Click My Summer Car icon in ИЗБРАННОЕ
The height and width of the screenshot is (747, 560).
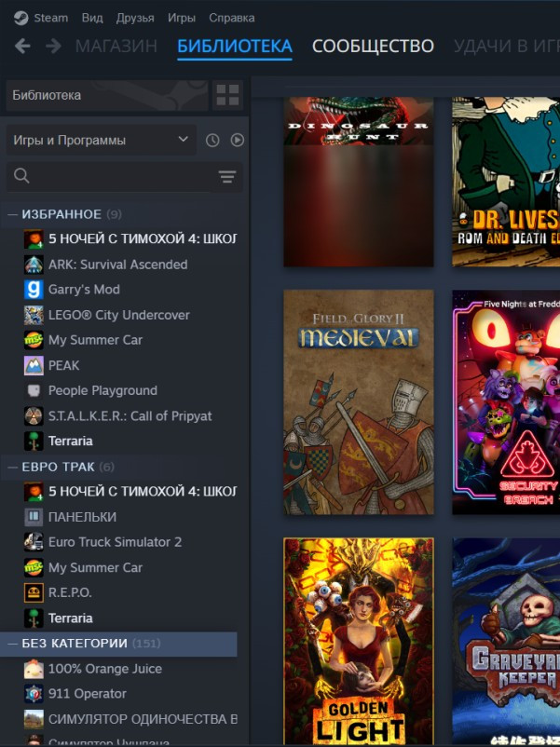(34, 340)
